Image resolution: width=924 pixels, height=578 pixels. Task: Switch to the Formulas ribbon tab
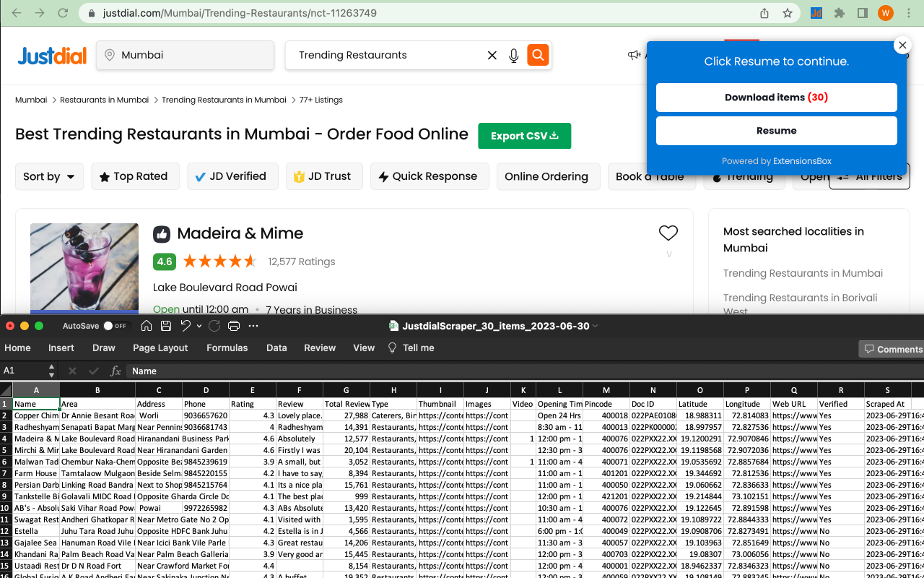click(x=227, y=348)
